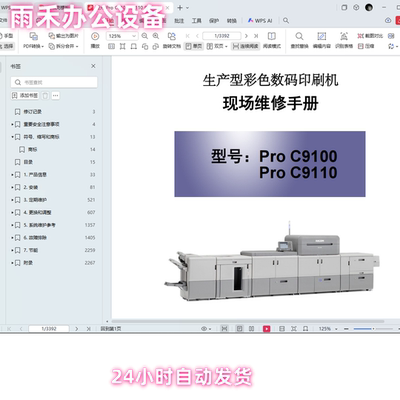Image resolution: width=400 pixels, height=400 pixels.
Task: Click the status bar zoom-out minus
Action: (x=346, y=329)
